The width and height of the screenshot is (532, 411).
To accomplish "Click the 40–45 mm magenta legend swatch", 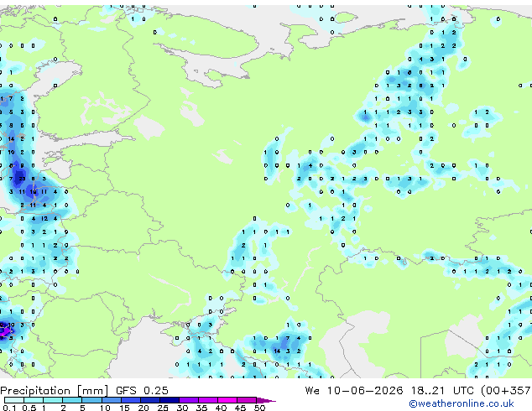I will [x=227, y=400].
